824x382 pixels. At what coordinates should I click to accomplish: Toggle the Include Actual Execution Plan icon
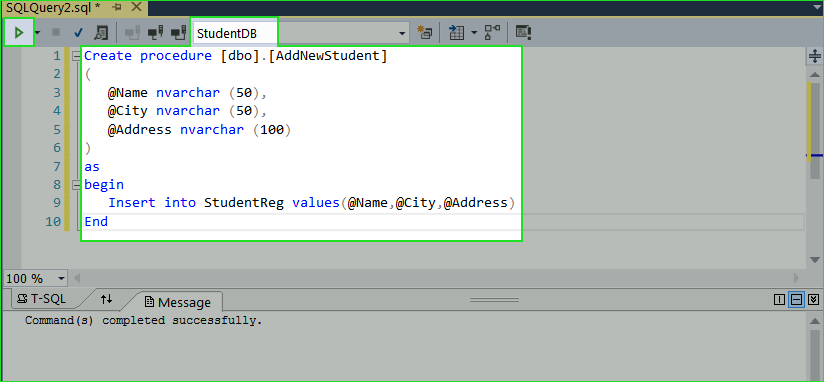tap(492, 33)
